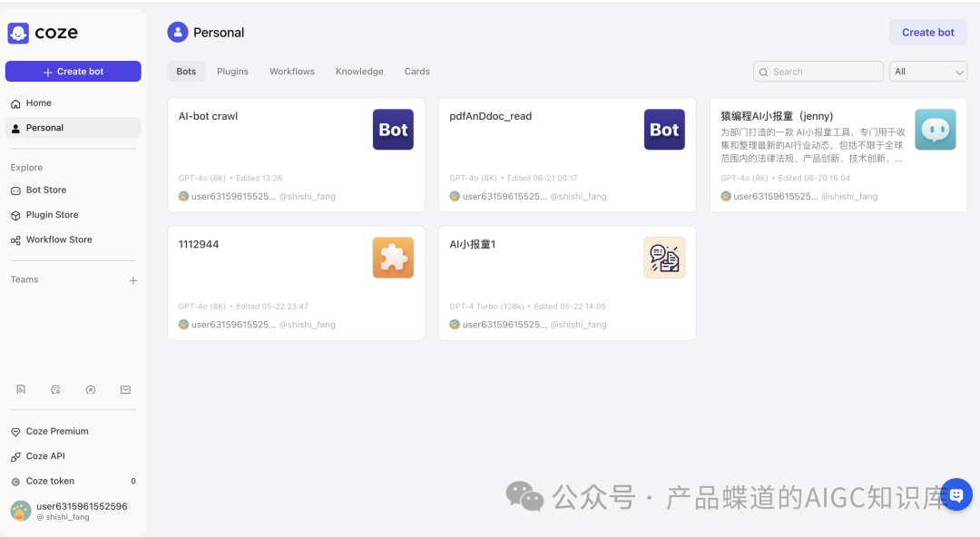Open the AI-bot crawl bot title
Viewport: 980px width, 537px height.
[208, 116]
